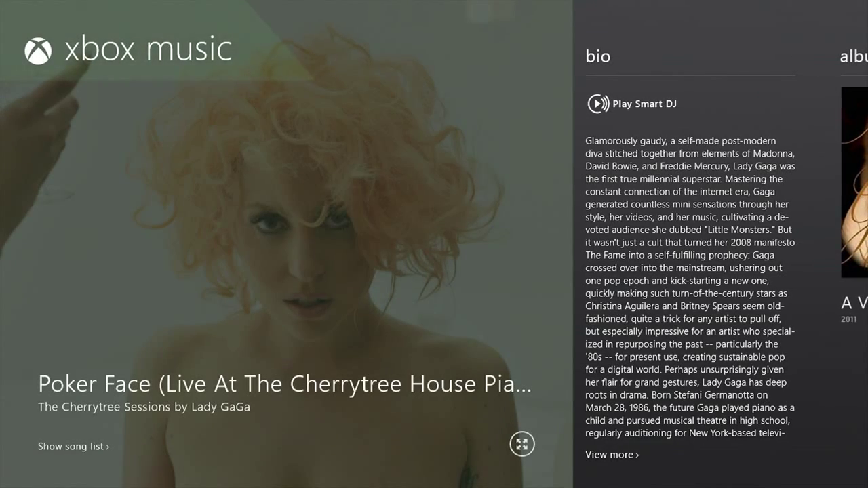Open the album cover thumbnail under albums

[x=854, y=182]
